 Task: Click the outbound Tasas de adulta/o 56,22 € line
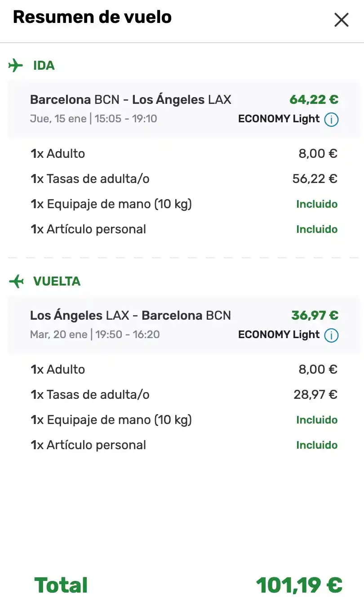point(184,179)
